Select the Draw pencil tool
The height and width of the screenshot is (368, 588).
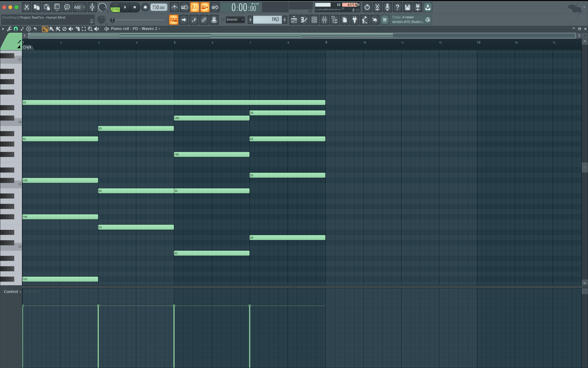tap(45, 29)
